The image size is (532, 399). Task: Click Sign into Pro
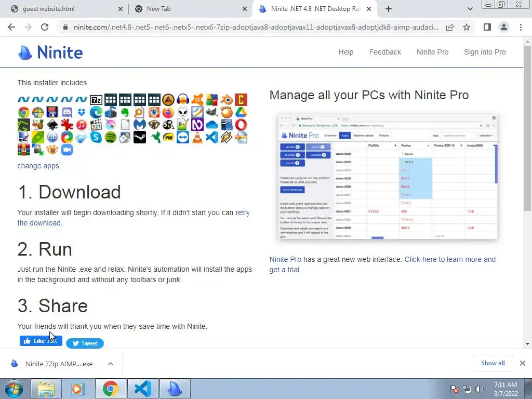[485, 52]
